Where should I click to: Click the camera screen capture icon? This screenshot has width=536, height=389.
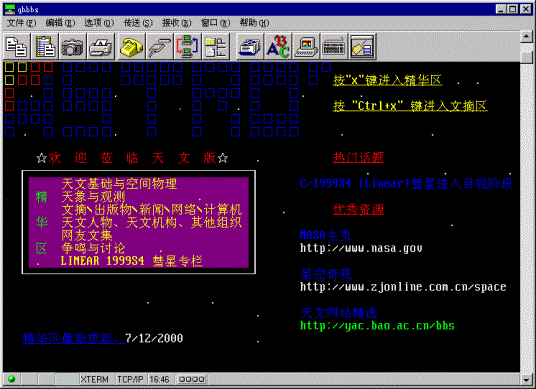[72, 46]
